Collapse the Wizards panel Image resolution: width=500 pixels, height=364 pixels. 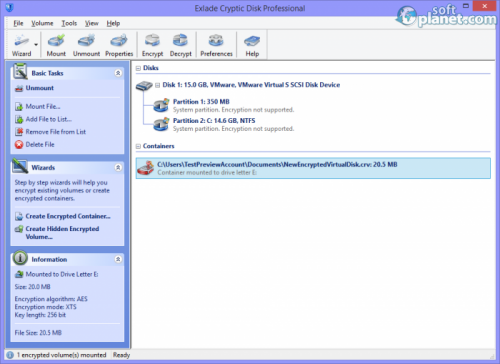[118, 167]
